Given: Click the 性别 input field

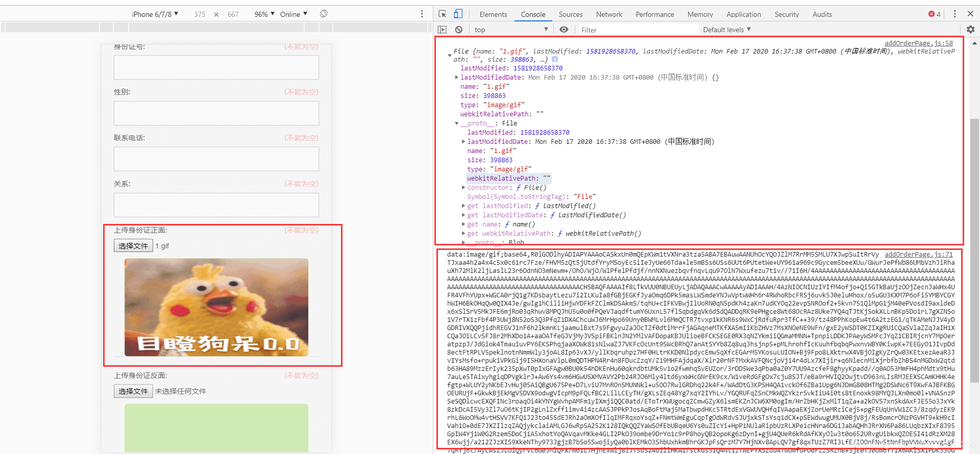Looking at the screenshot, I should coord(216,113).
